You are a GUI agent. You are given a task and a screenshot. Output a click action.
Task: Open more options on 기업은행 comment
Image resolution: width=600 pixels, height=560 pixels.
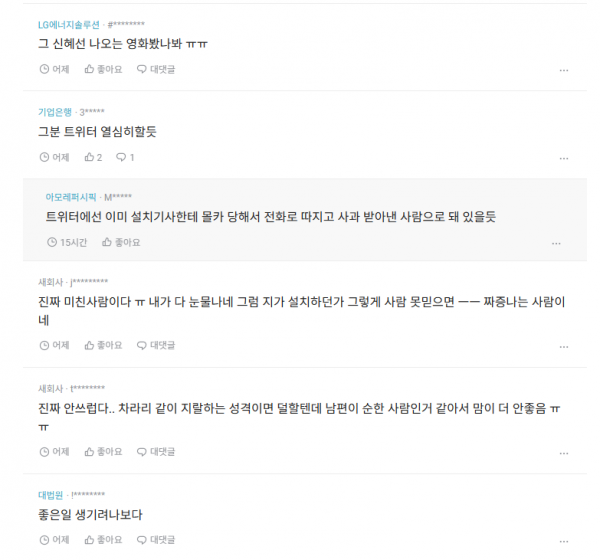pyautogui.click(x=564, y=158)
